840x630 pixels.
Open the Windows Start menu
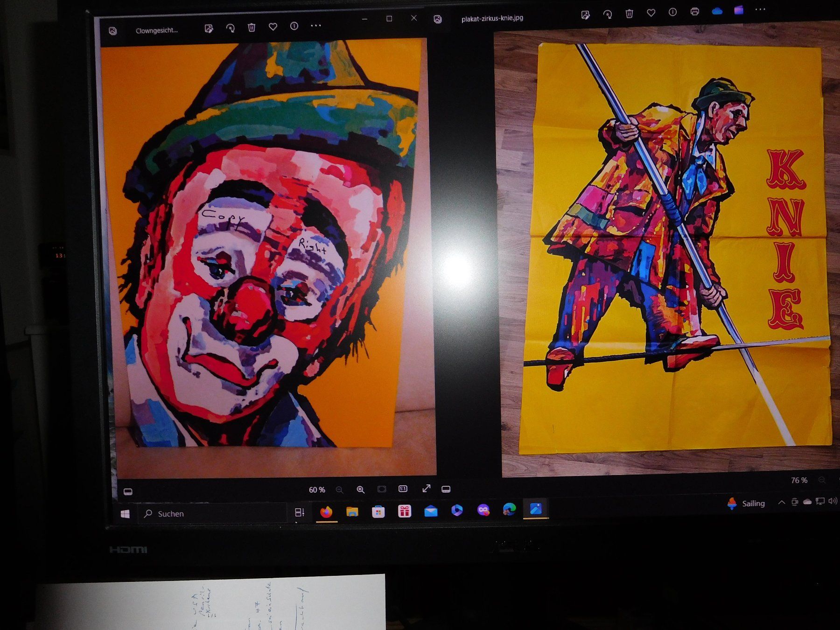125,514
